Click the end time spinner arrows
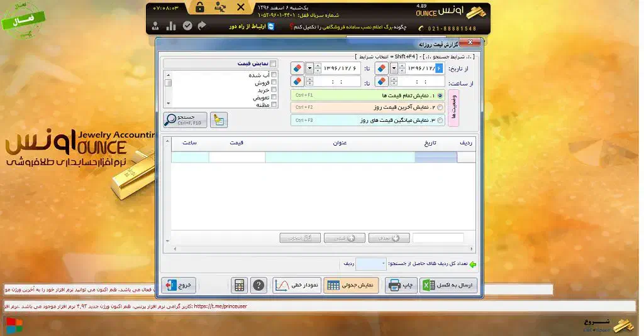The width and height of the screenshot is (644, 336). 309,81
